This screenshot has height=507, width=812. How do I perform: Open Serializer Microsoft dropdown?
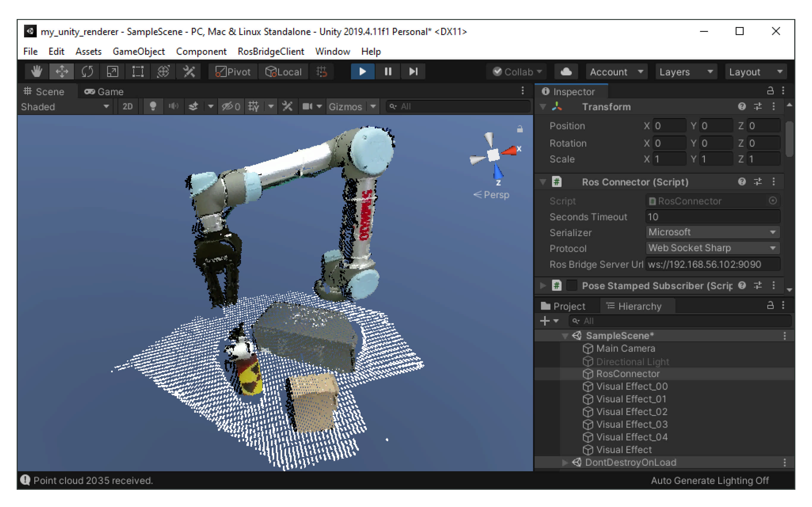pos(713,232)
